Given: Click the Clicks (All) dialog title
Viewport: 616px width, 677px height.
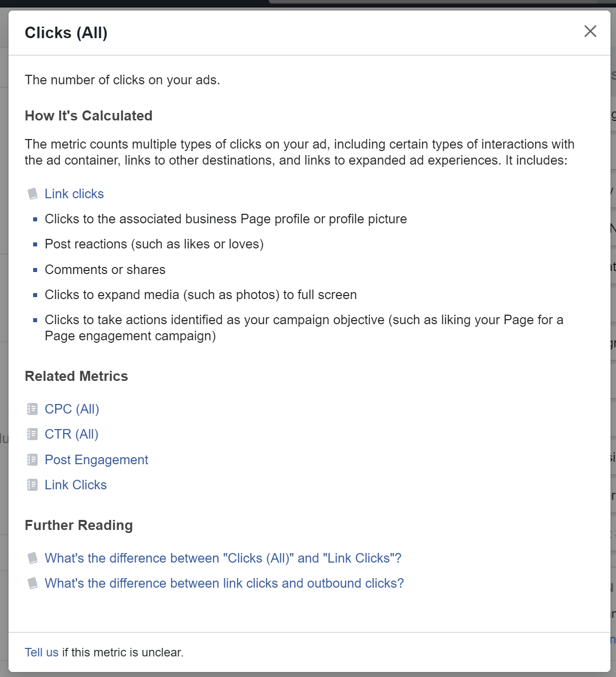Looking at the screenshot, I should click(x=66, y=32).
